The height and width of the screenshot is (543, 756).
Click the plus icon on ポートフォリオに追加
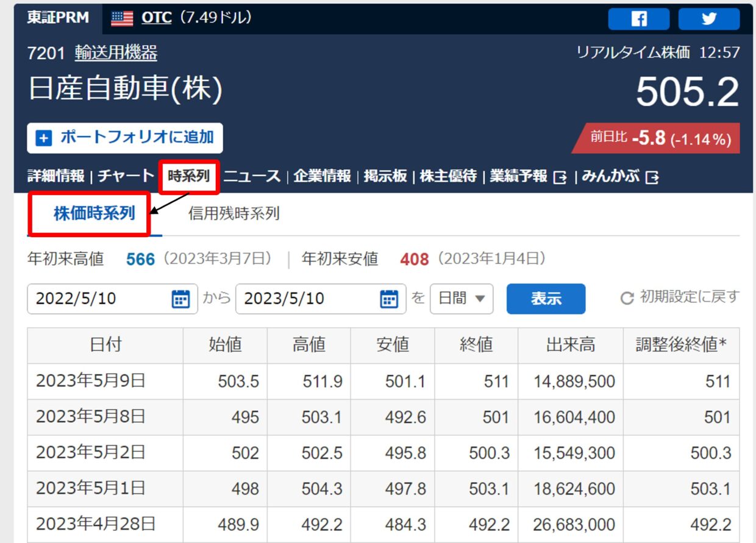point(44,138)
